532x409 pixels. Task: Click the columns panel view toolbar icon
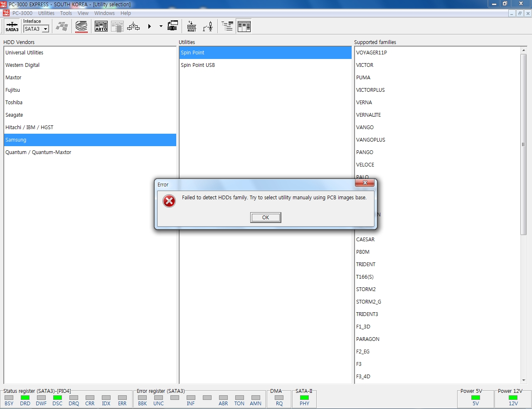pyautogui.click(x=244, y=27)
